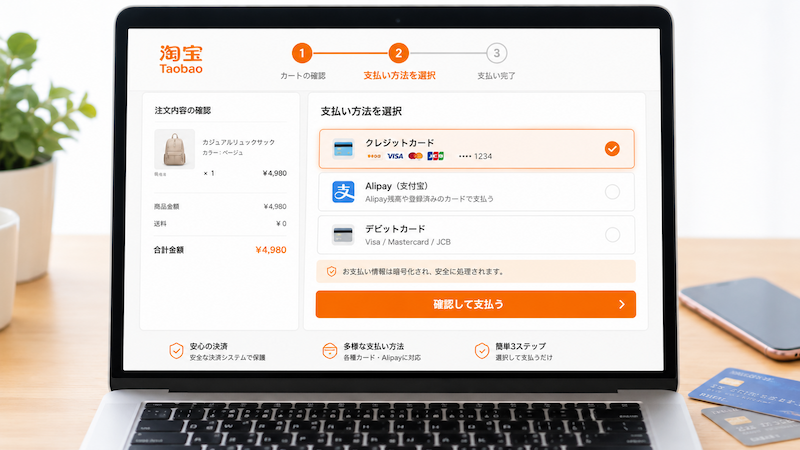
Task: Click the JCB logo
Action: pos(435,156)
